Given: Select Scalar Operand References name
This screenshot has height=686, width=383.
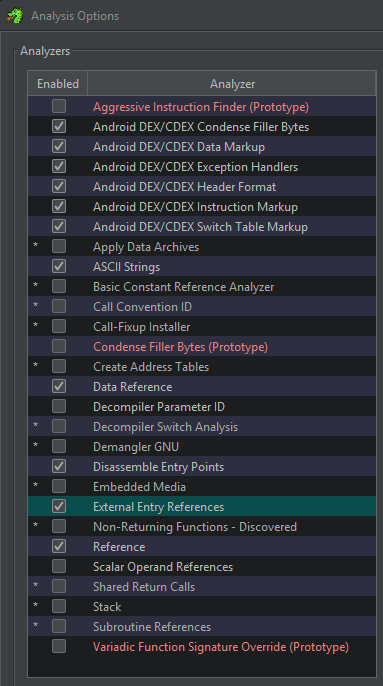Looking at the screenshot, I should [x=163, y=567].
